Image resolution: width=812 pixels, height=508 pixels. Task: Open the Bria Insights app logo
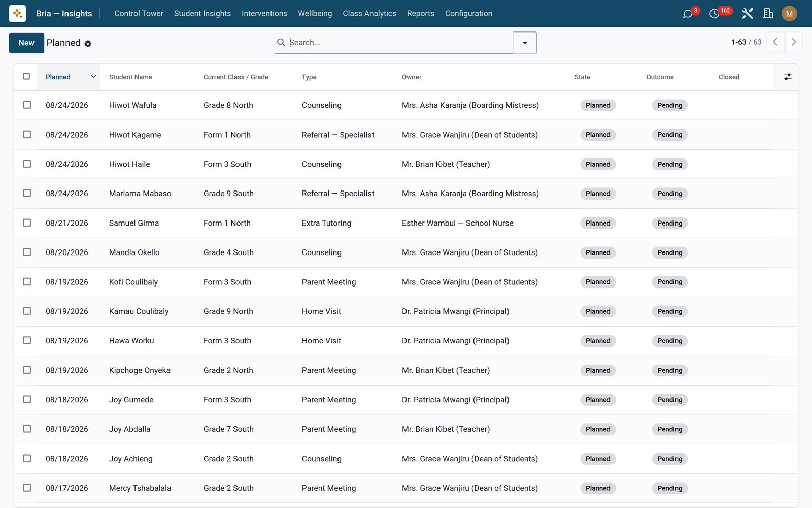click(x=17, y=13)
